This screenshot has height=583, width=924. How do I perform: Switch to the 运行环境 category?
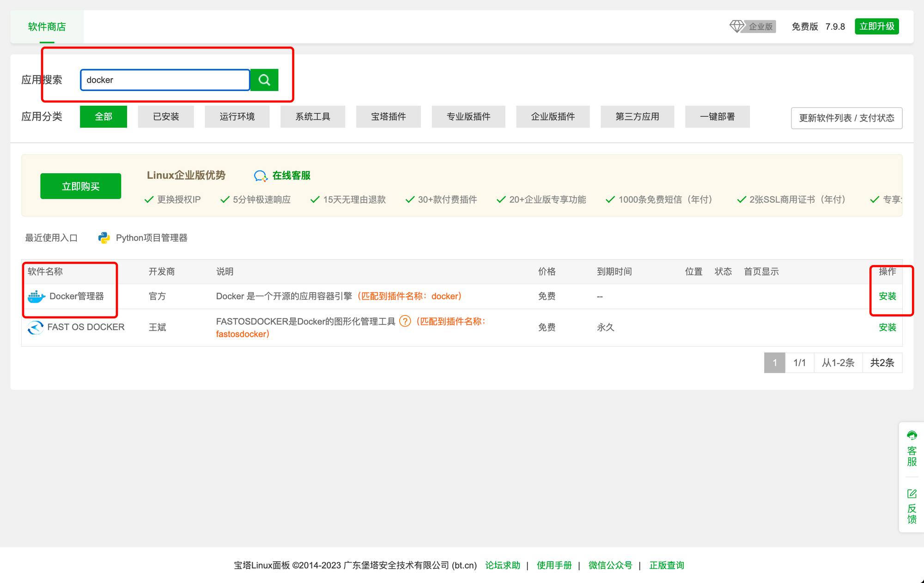coord(237,116)
